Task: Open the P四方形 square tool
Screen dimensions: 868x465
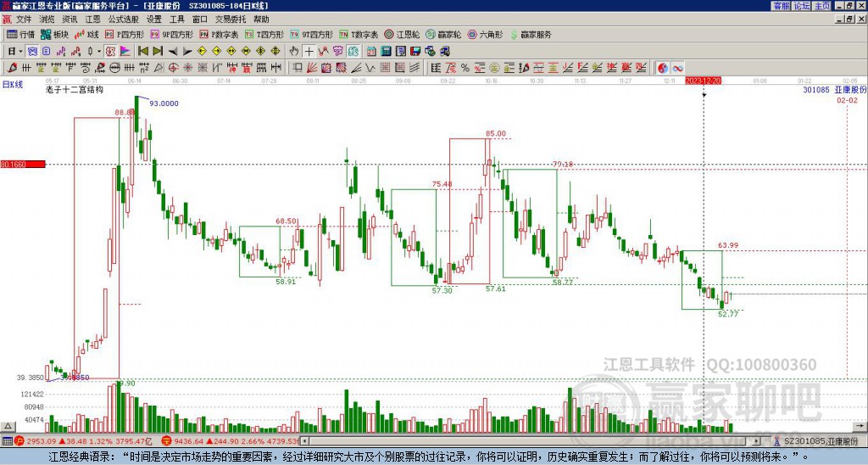Action: 125,34
